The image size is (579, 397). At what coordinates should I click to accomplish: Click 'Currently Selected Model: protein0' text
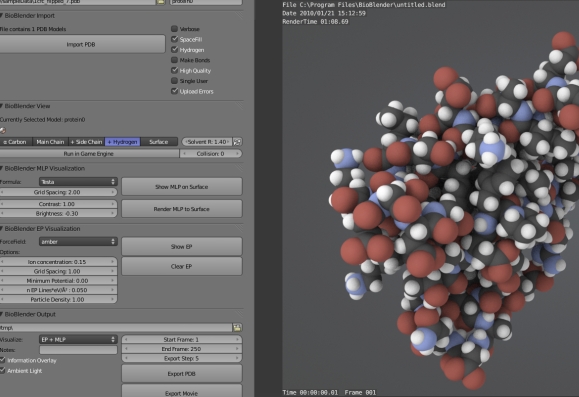pos(42,120)
